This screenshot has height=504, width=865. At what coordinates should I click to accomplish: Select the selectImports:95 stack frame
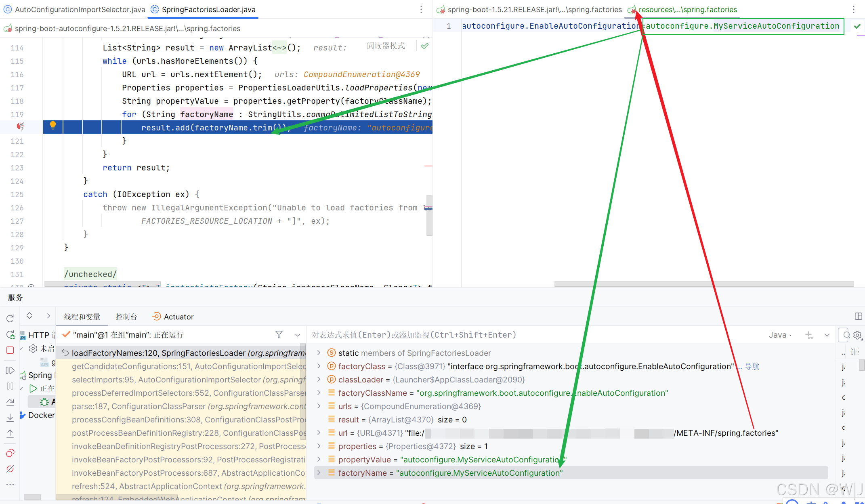[162, 380]
